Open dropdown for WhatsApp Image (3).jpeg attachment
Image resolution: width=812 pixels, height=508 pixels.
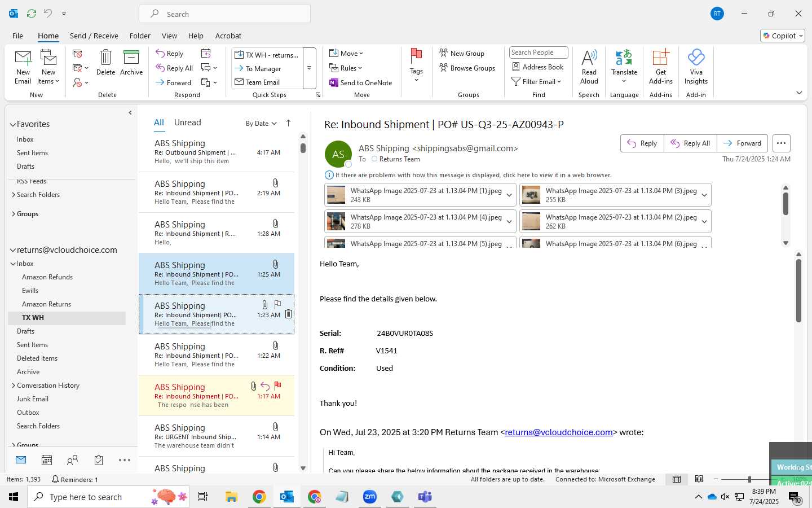tap(704, 195)
